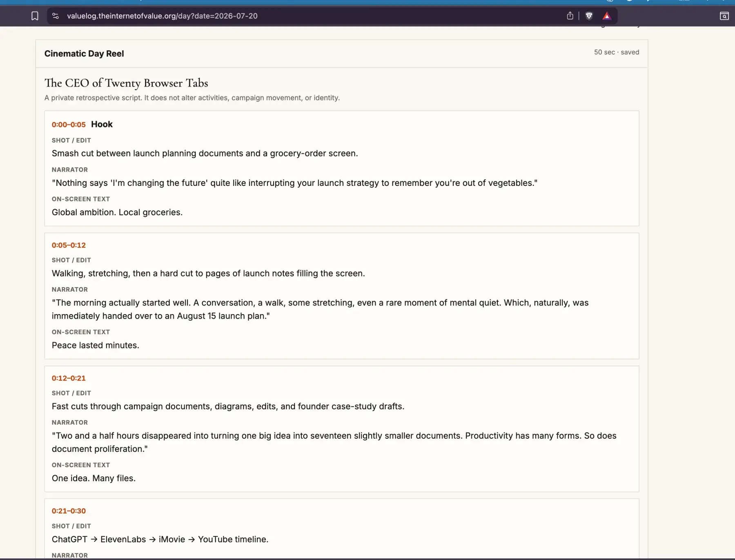Click the share icon in the address bar
This screenshot has width=735, height=560.
pos(570,16)
